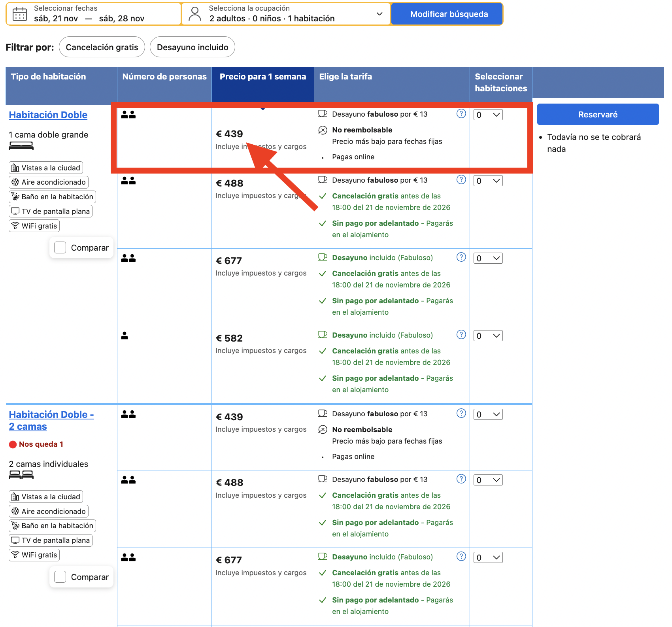The width and height of the screenshot is (672, 627).
Task: Click 'Aire acondicionado' badge in twin-bed room
Action: 49,511
